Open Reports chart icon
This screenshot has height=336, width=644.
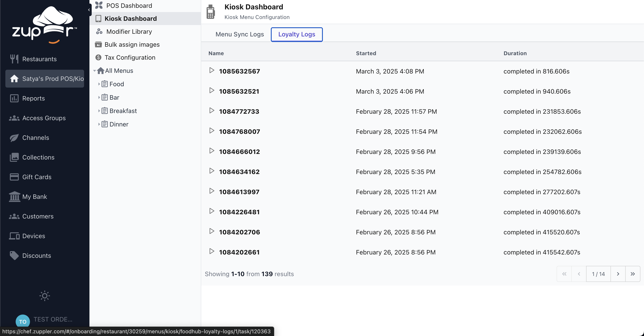[14, 98]
